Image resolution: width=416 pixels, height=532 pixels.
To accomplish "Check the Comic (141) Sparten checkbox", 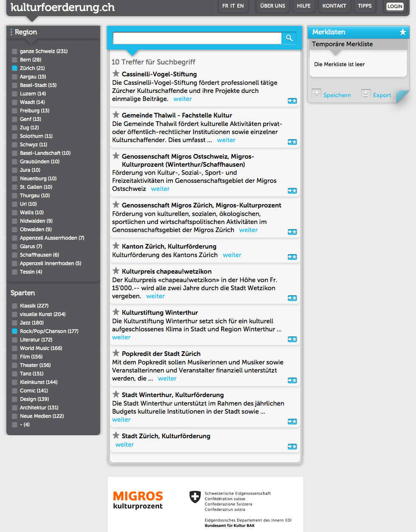I will tap(15, 391).
